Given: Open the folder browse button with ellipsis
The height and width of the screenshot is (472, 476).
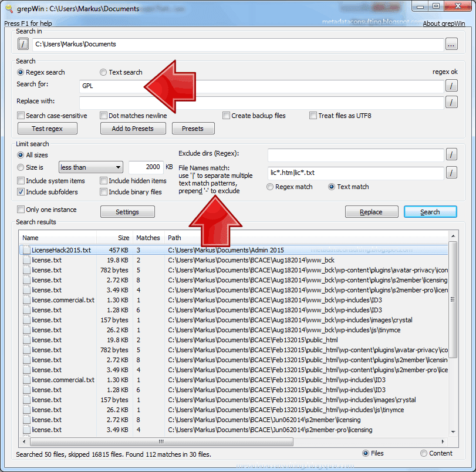Looking at the screenshot, I should click(451, 44).
